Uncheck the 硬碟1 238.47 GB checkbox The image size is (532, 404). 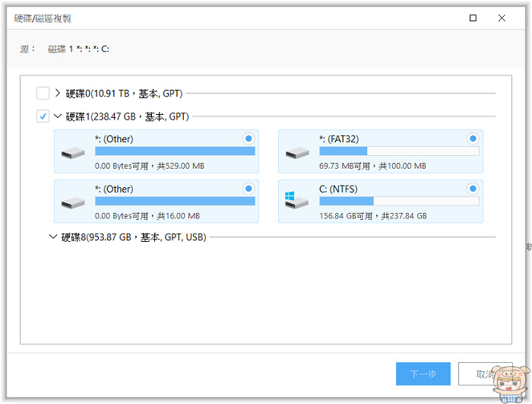[43, 116]
